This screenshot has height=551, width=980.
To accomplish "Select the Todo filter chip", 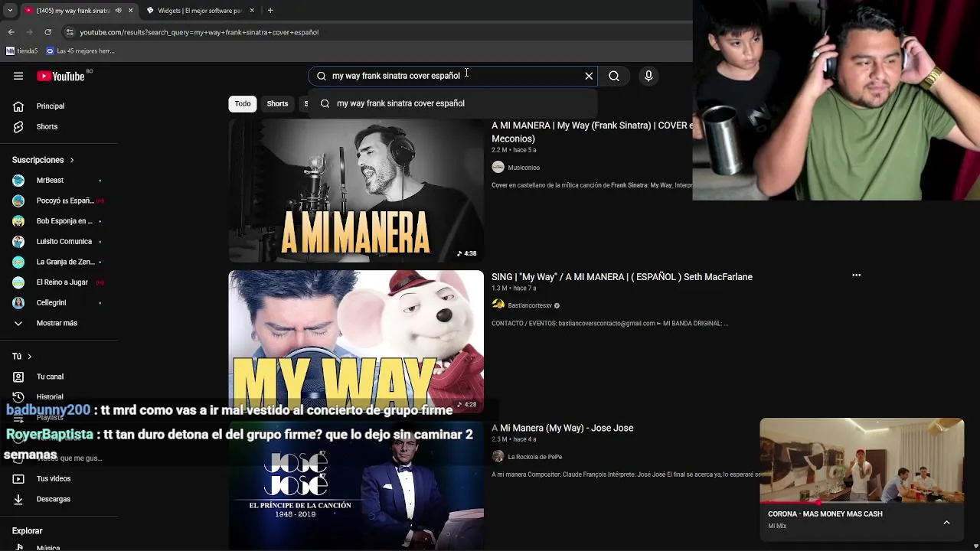I will click(243, 103).
